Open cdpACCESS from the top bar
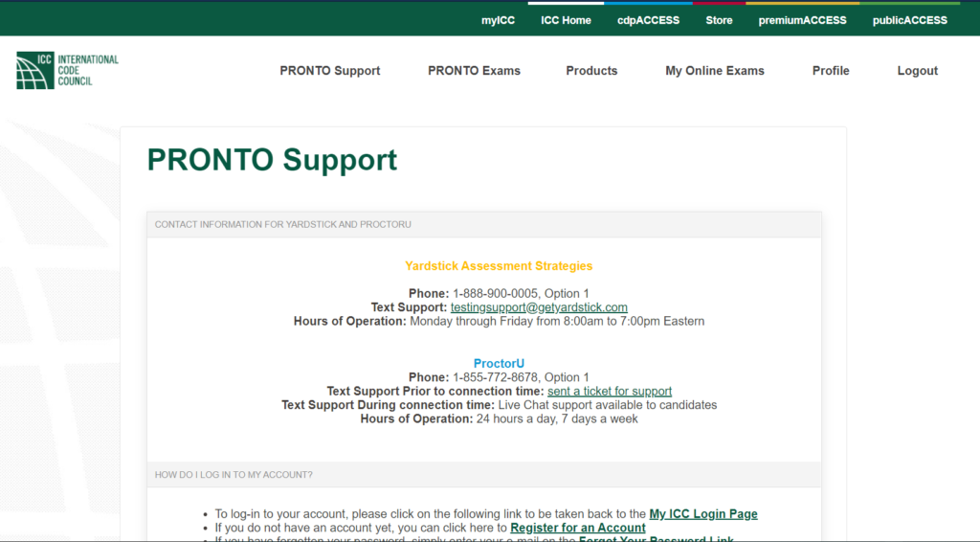Screen dimensions: 980x542 click(x=648, y=20)
